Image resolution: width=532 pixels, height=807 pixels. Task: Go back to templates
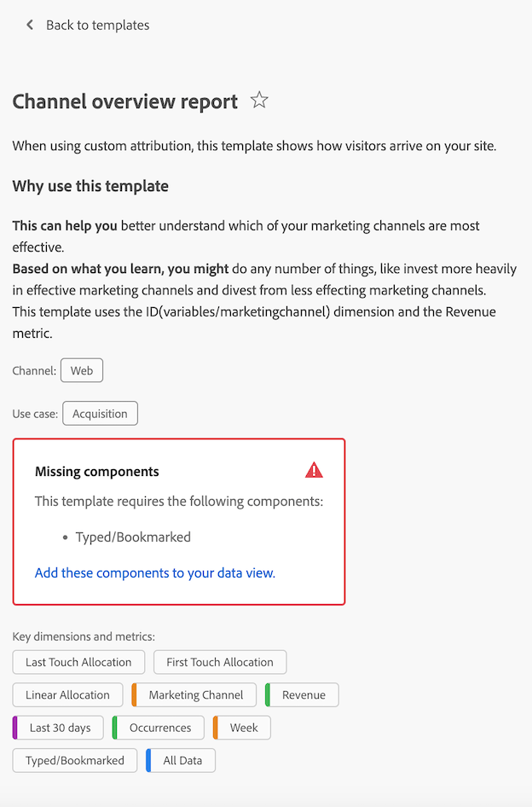pyautogui.click(x=98, y=26)
